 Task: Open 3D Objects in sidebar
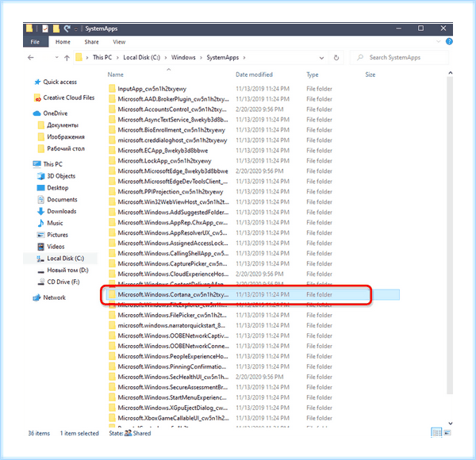(x=56, y=176)
